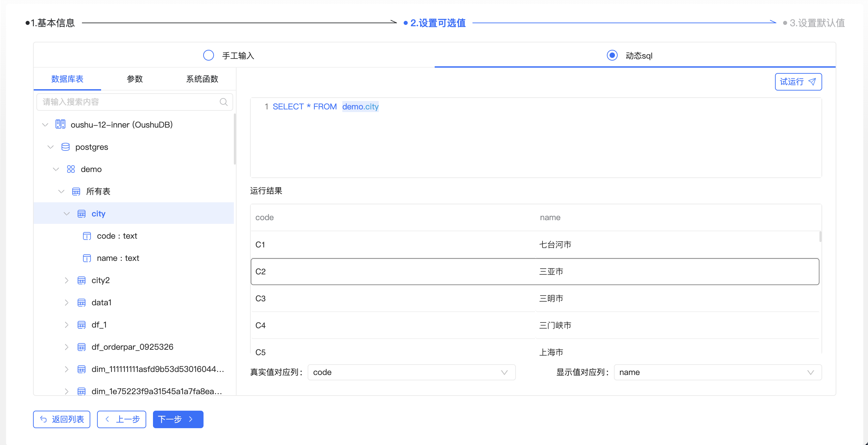Viewport: 868px width, 445px height.
Task: Click the name : text column icon
Action: pyautogui.click(x=87, y=258)
